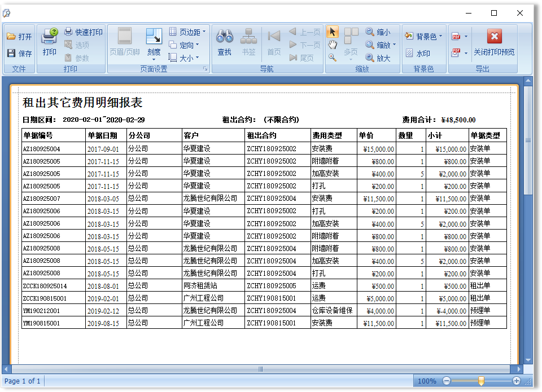The height and width of the screenshot is (392, 542).
Task: Click the zoom slider thumb
Action: coord(481,381)
